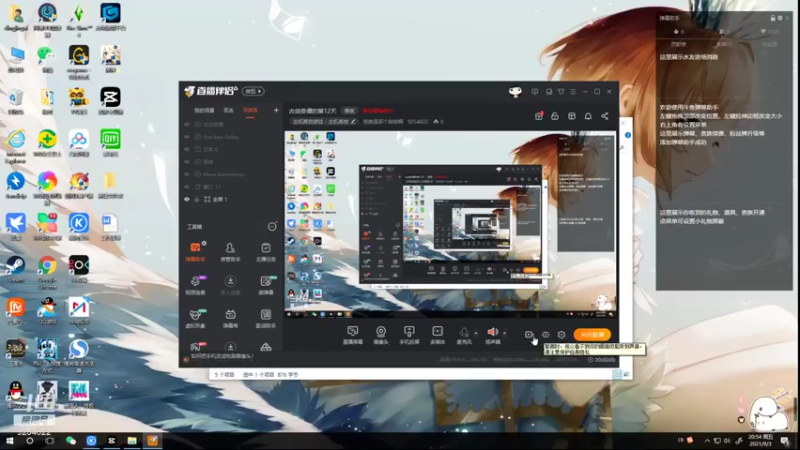Image resolution: width=800 pixels, height=450 pixels.
Task: Click the layout grid icon in header
Action: pyautogui.click(x=571, y=116)
